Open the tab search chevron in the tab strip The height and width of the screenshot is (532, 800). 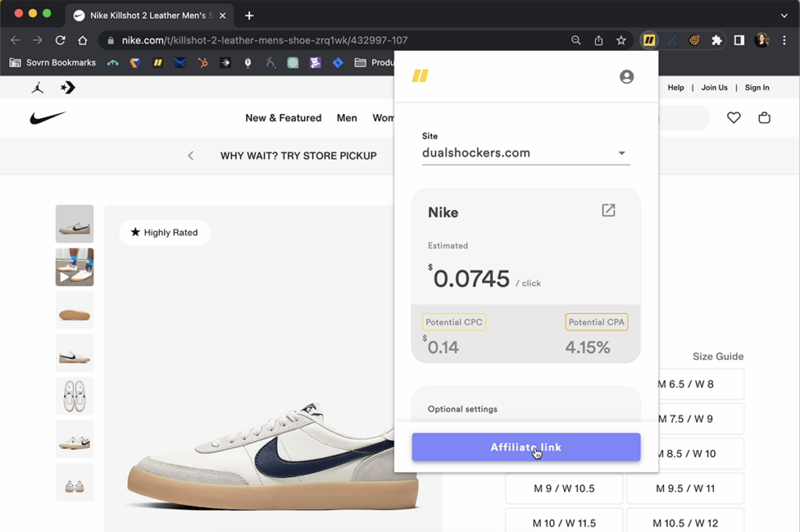tap(784, 16)
